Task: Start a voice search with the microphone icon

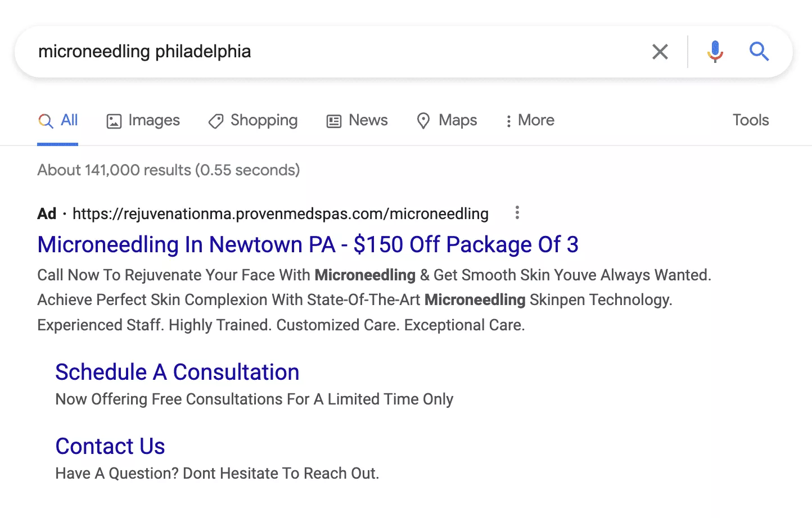Action: 715,51
